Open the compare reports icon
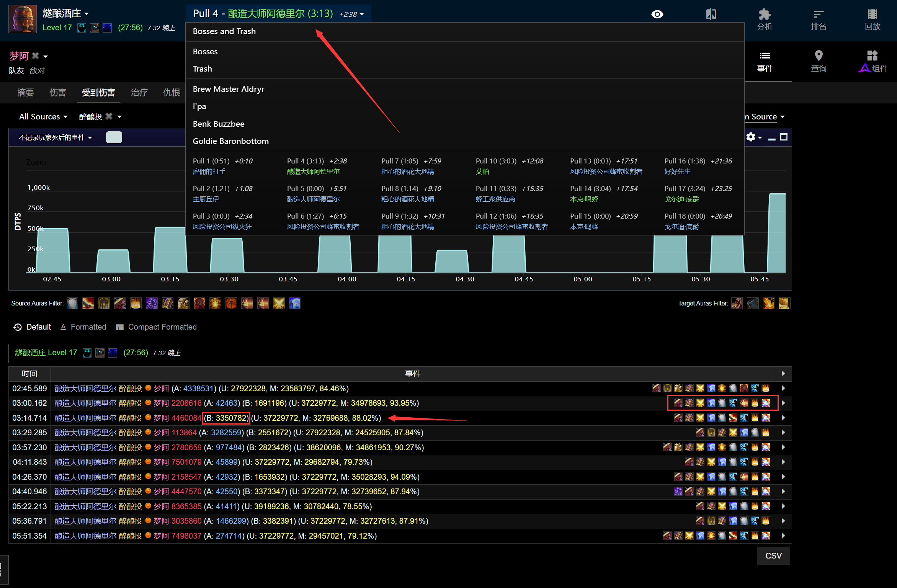 711,15
